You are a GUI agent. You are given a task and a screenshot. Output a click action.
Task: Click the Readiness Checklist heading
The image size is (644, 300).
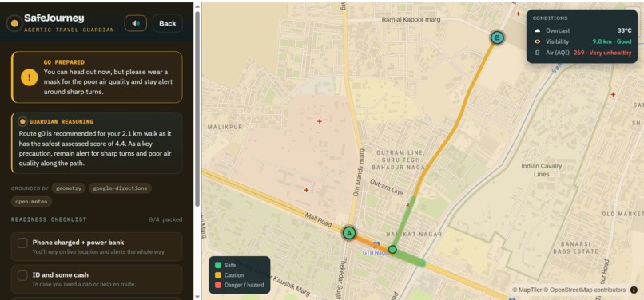[x=49, y=219]
